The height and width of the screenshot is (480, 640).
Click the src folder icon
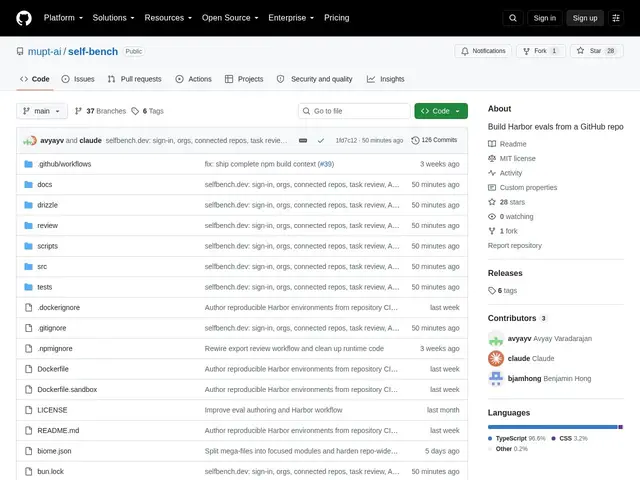click(28, 267)
